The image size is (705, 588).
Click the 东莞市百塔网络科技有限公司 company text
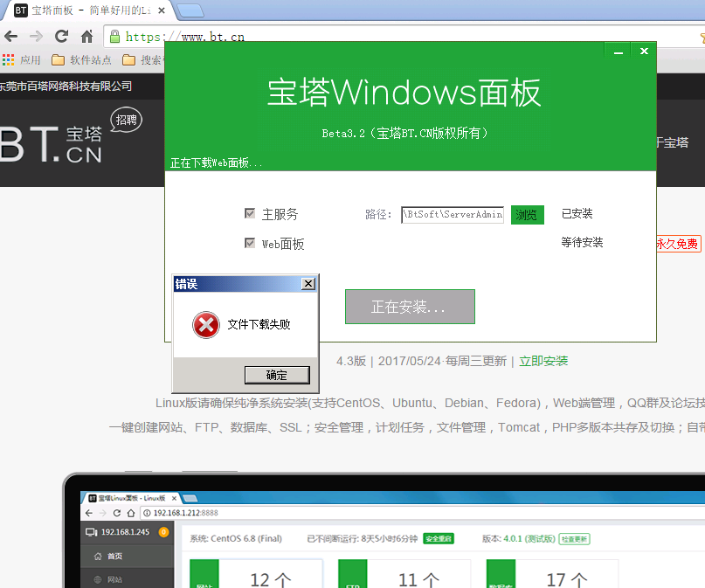tap(66, 86)
